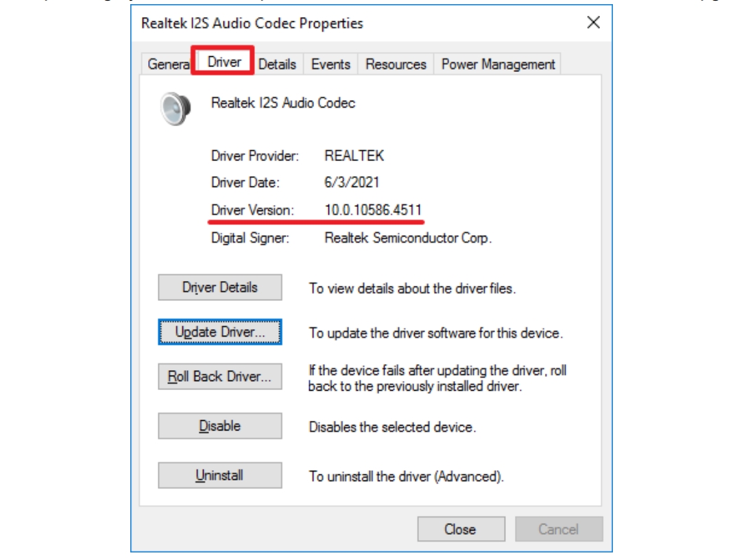Dismiss the properties window with X
Image resolution: width=748 pixels, height=560 pixels.
tap(594, 24)
